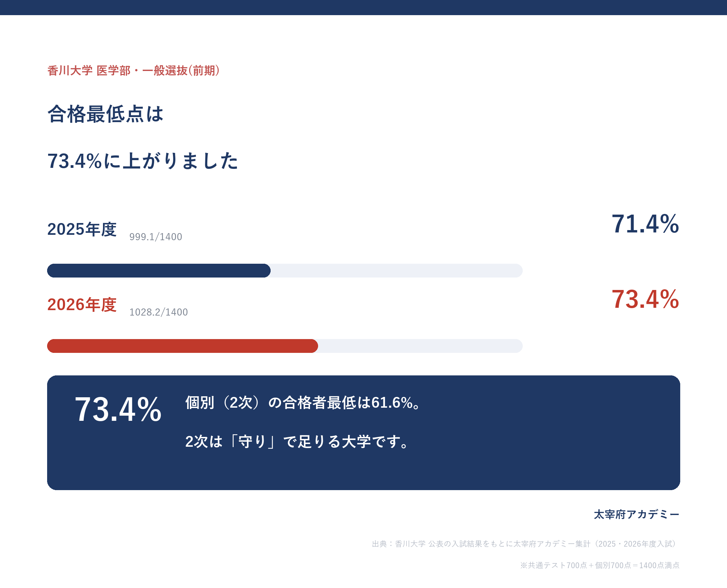Click the 合格最低点は headline
Screen dimensions: 727x588
(x=105, y=114)
